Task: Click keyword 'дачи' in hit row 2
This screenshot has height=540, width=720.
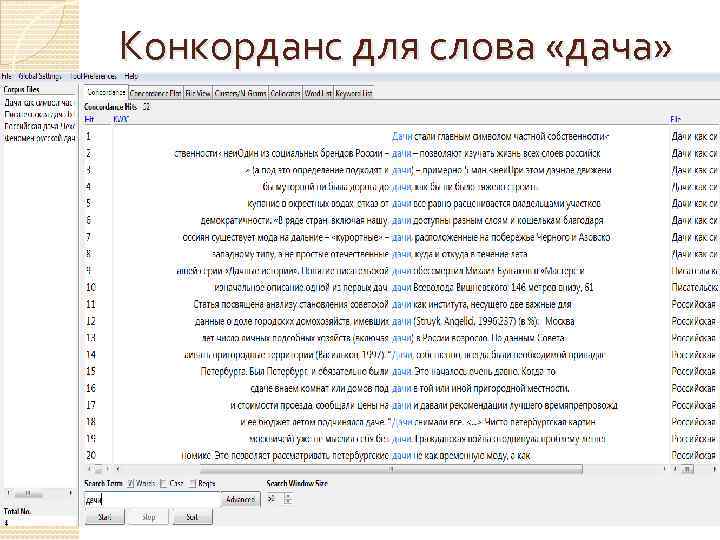Action: click(402, 153)
